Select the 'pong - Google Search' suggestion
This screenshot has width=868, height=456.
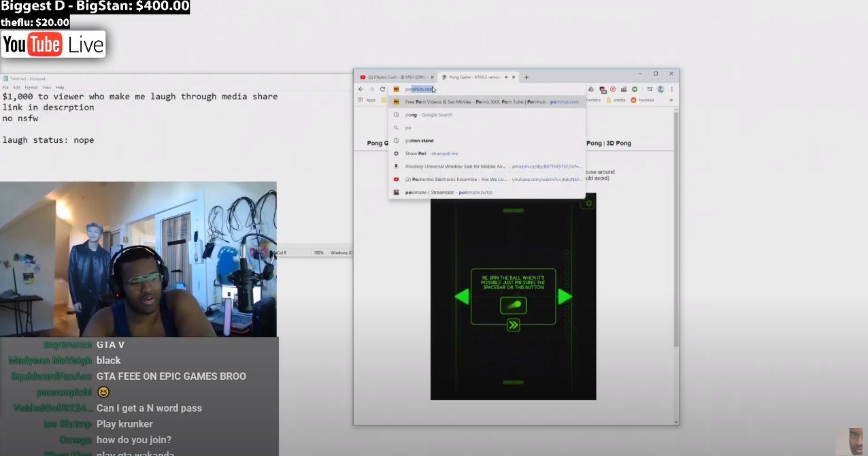click(x=487, y=115)
